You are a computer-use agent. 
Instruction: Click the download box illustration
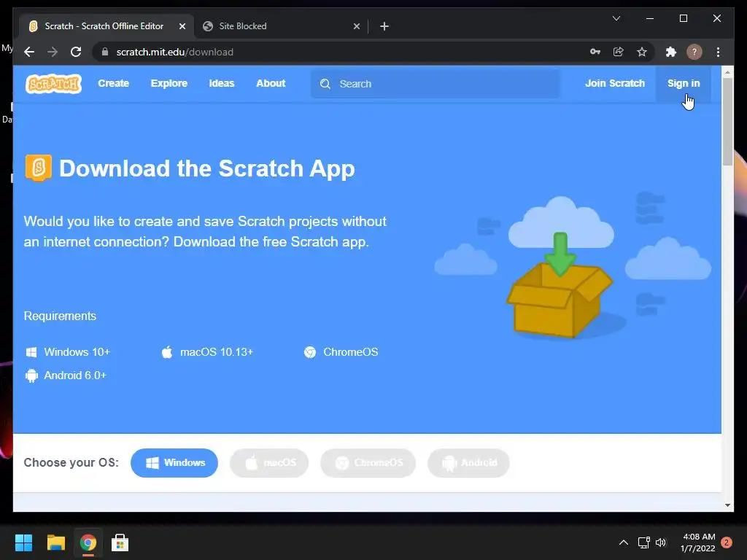pyautogui.click(x=560, y=286)
